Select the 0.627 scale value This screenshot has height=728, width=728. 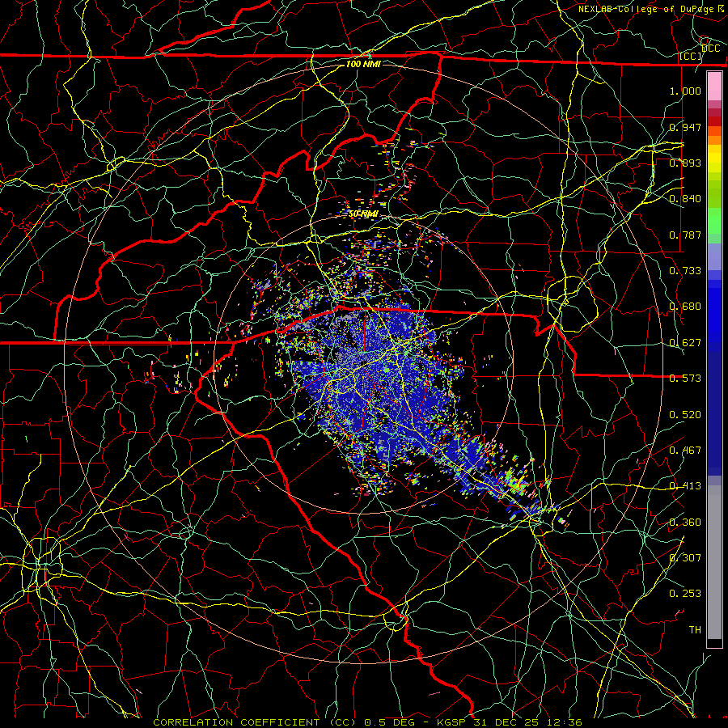[685, 343]
